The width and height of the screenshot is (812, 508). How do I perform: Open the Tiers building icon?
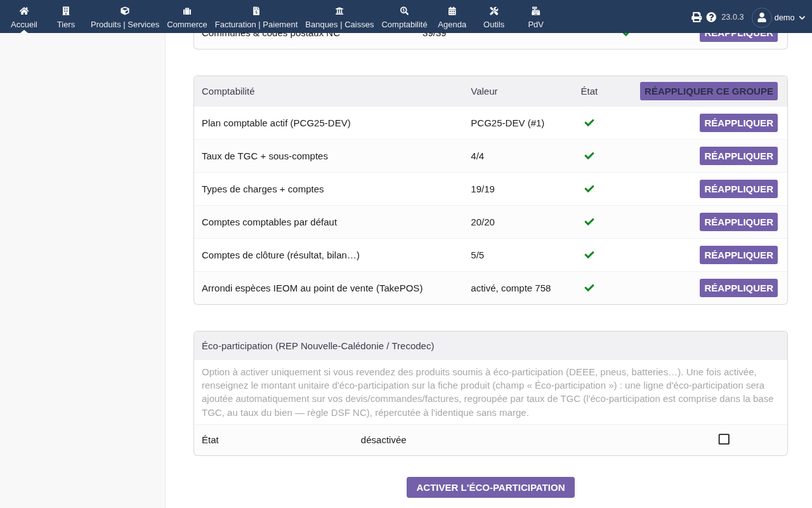click(66, 11)
